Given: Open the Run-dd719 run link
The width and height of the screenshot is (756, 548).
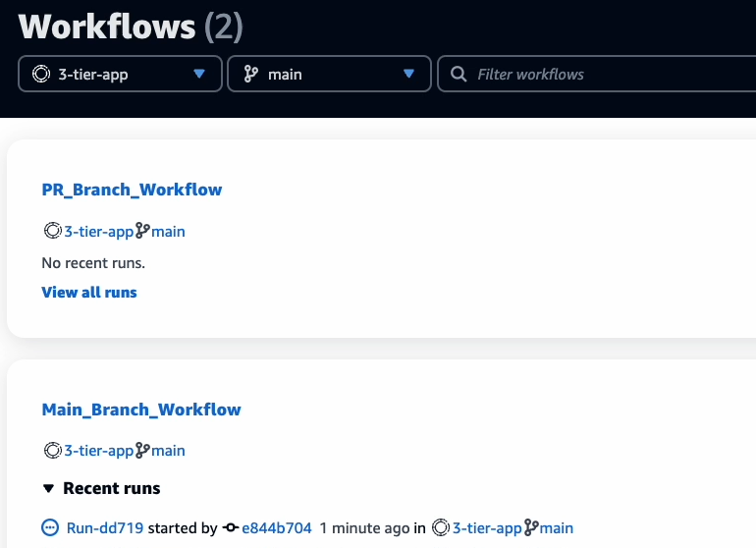Looking at the screenshot, I should point(105,528).
